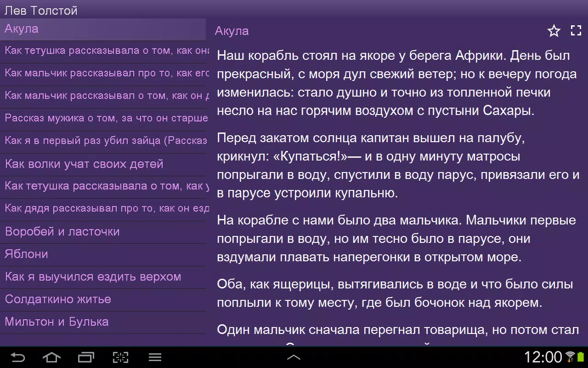Image resolution: width=588 pixels, height=368 pixels.
Task: Tap paragraph starting 'На корабле с нами было'
Action: point(396,239)
